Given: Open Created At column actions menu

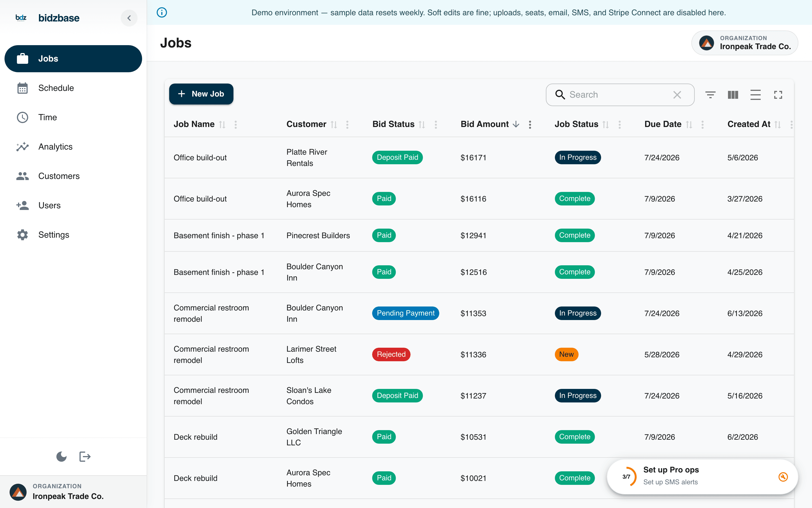Looking at the screenshot, I should coord(791,125).
